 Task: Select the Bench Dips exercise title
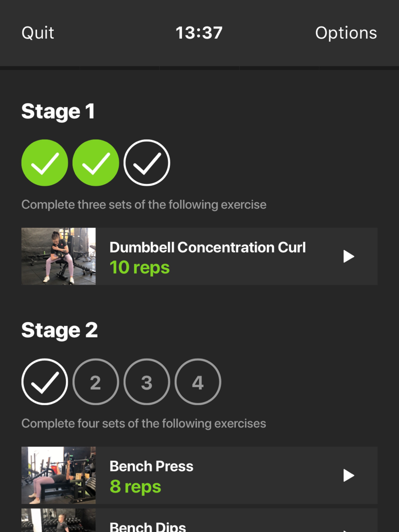click(148, 526)
